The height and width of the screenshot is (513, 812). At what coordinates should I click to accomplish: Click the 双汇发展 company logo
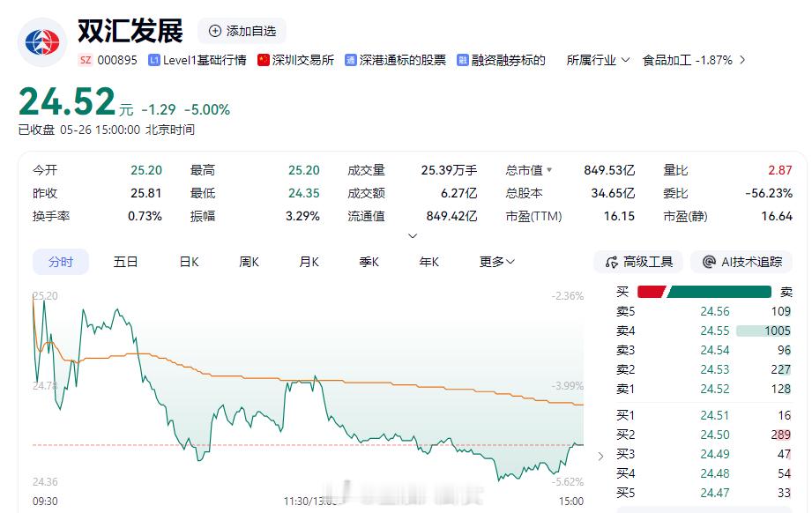coord(42,42)
